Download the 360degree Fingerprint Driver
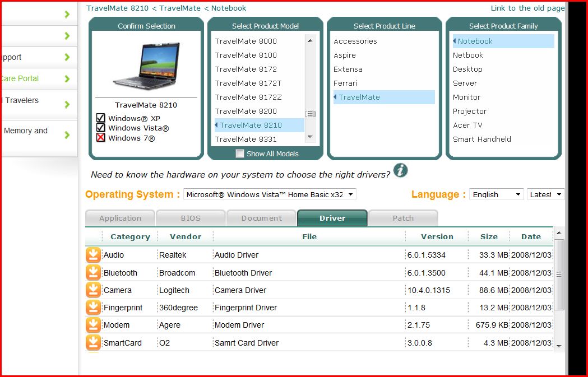 tap(94, 308)
